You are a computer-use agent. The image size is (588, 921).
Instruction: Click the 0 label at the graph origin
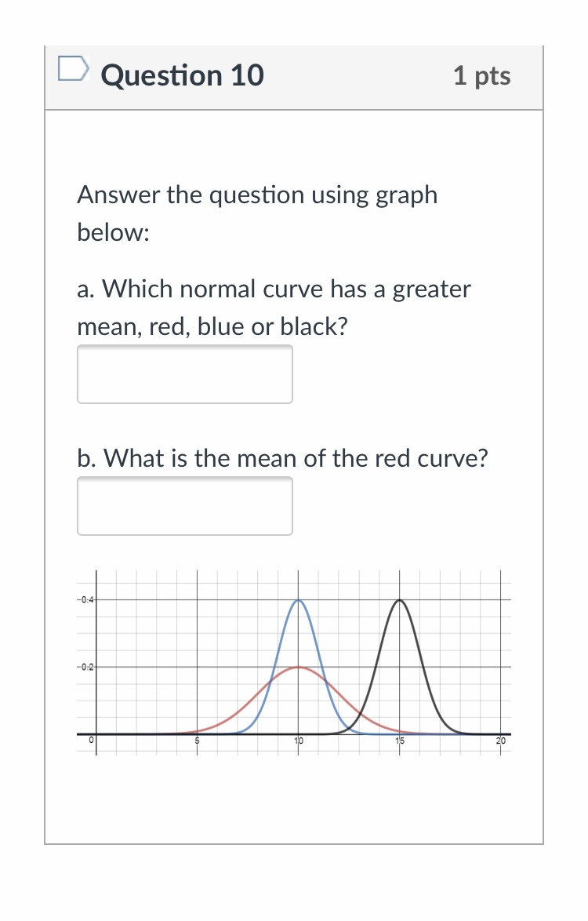[92, 740]
